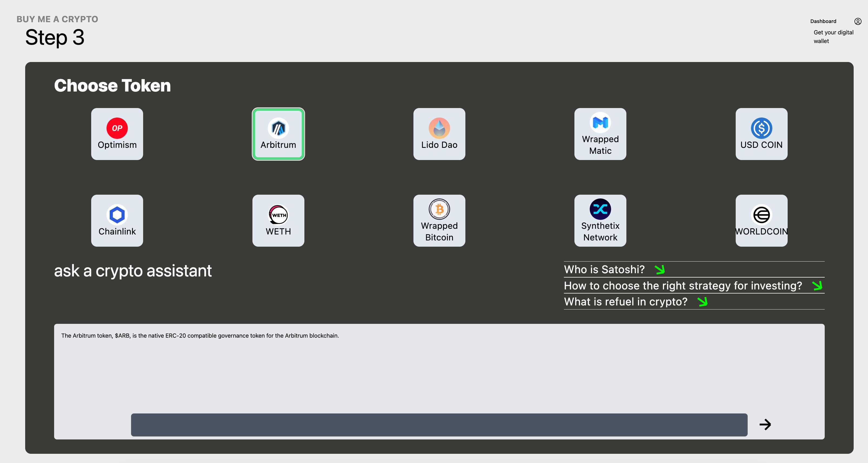Select the WETH token card

[278, 221]
